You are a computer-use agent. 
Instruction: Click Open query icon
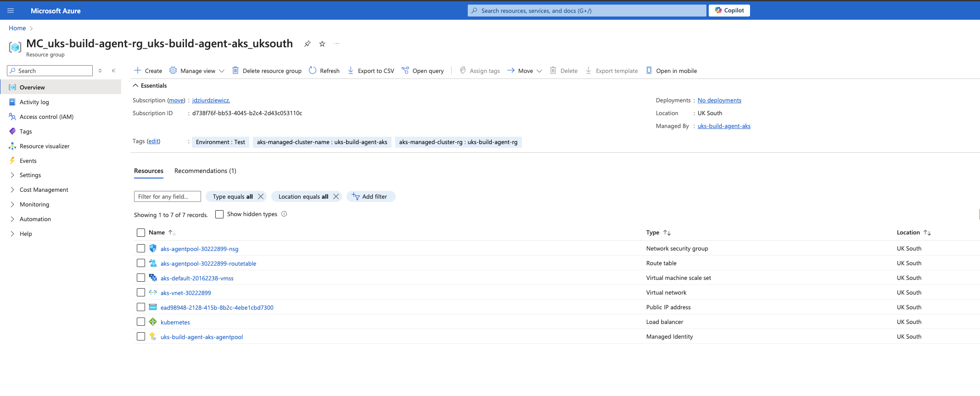405,70
